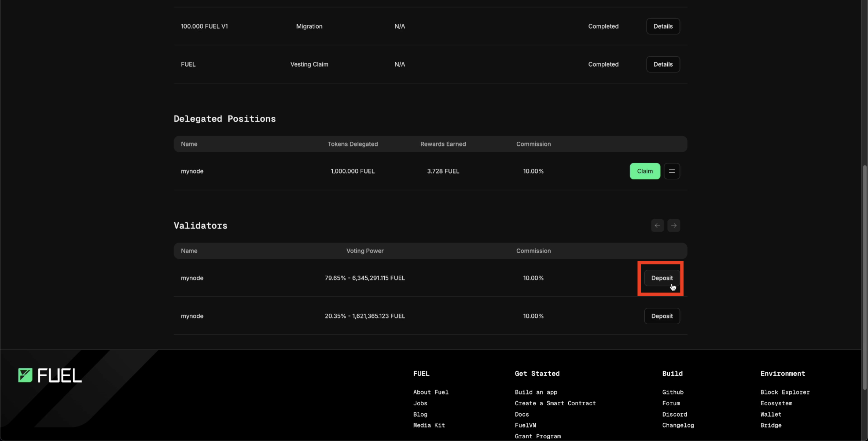Go to next validators page arrow

click(x=674, y=226)
